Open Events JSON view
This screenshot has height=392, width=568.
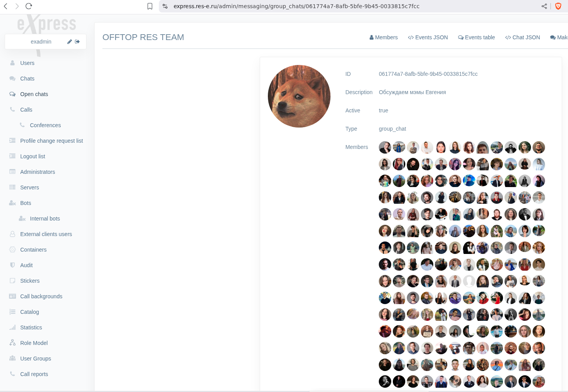[x=428, y=37]
